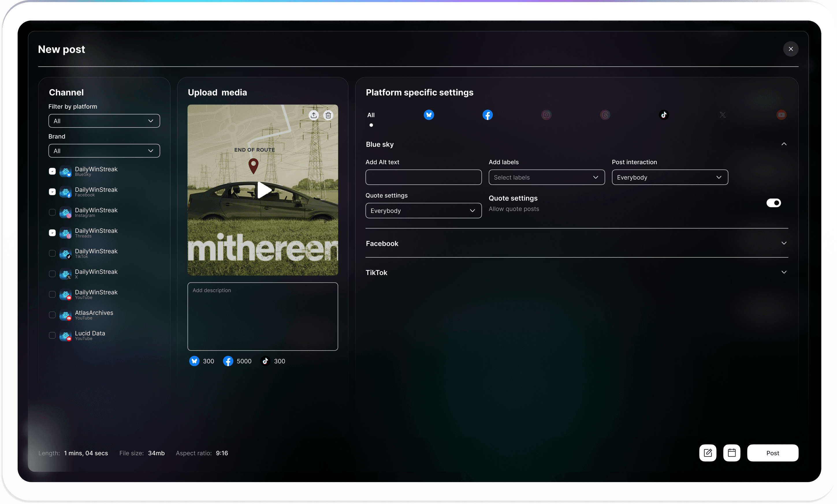Click the upload icon on media thumbnail
The image size is (837, 504).
tap(314, 115)
